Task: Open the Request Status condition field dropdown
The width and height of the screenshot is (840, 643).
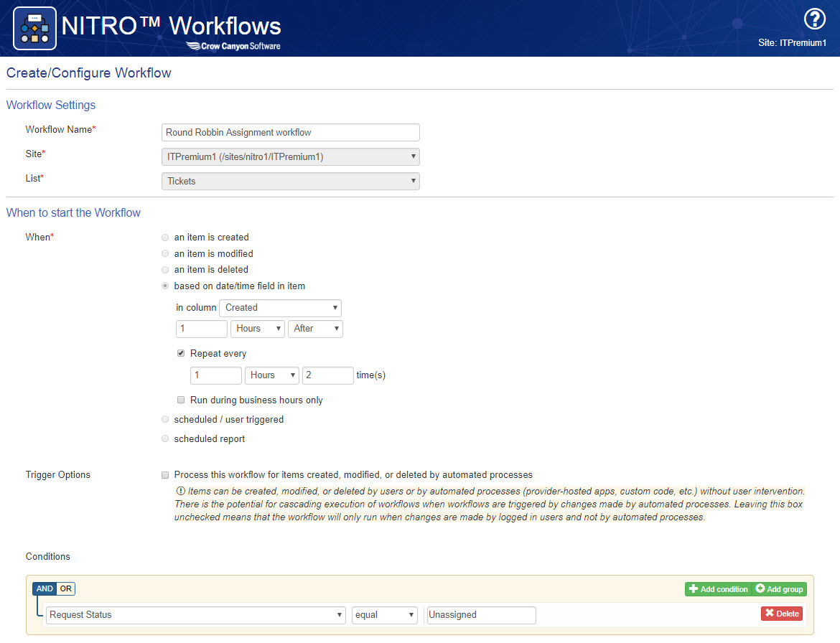Action: (196, 614)
